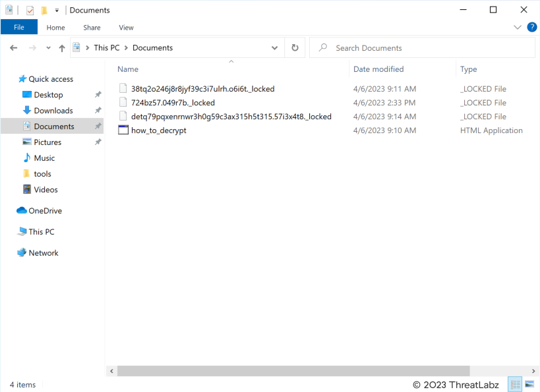This screenshot has width=540, height=392.
Task: Switch to the View ribbon tab
Action: pyautogui.click(x=126, y=28)
